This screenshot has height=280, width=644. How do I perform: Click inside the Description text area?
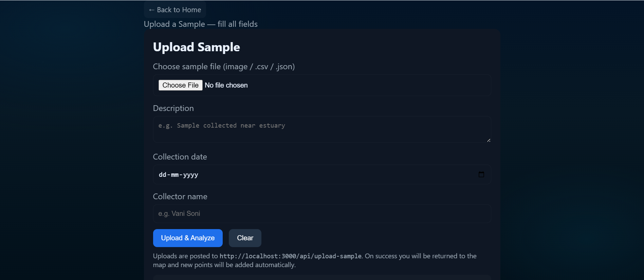321,129
